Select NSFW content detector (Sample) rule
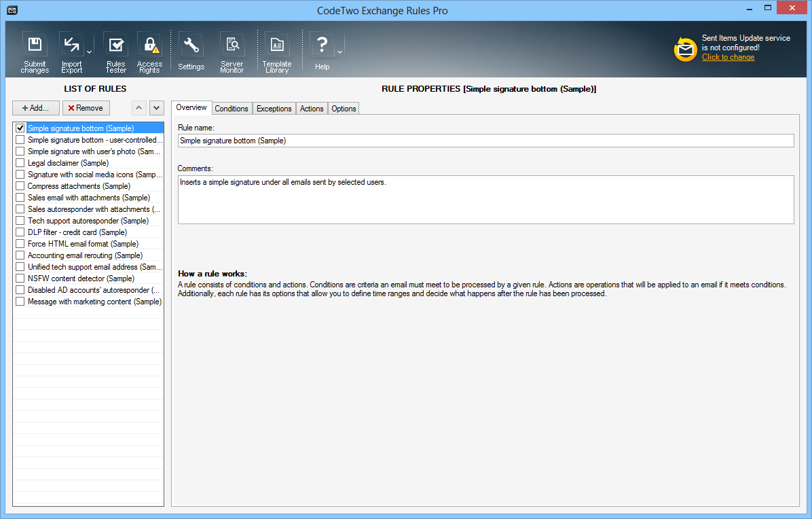 pyautogui.click(x=81, y=278)
